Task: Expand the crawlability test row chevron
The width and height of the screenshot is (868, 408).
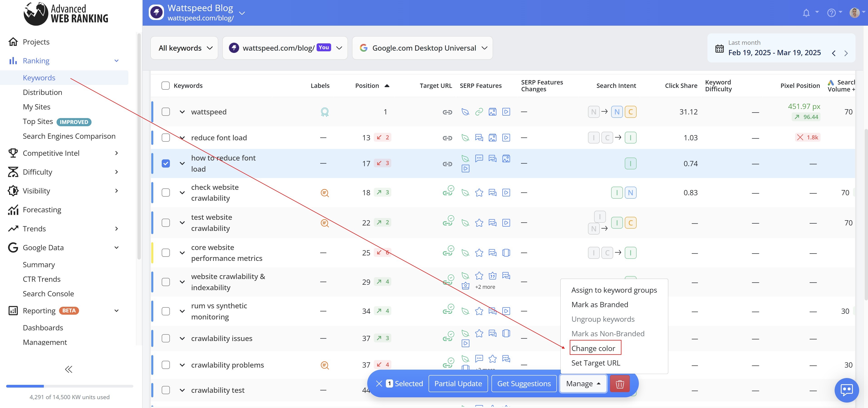Action: tap(182, 390)
